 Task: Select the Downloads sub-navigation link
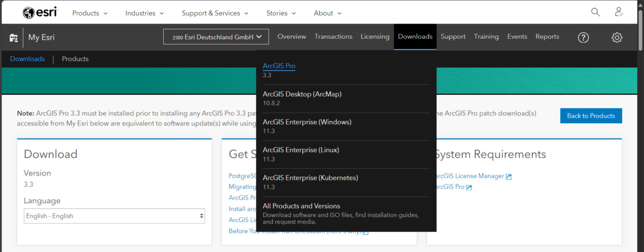pyautogui.click(x=28, y=59)
